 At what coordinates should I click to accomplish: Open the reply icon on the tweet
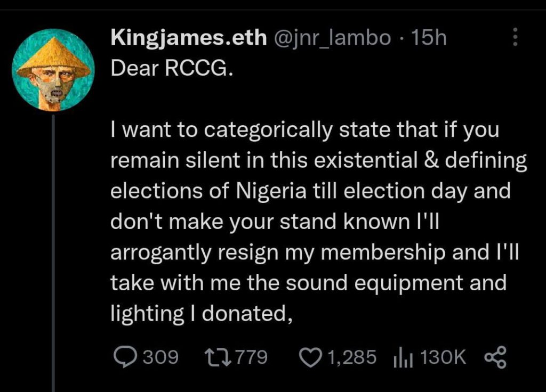coord(125,357)
